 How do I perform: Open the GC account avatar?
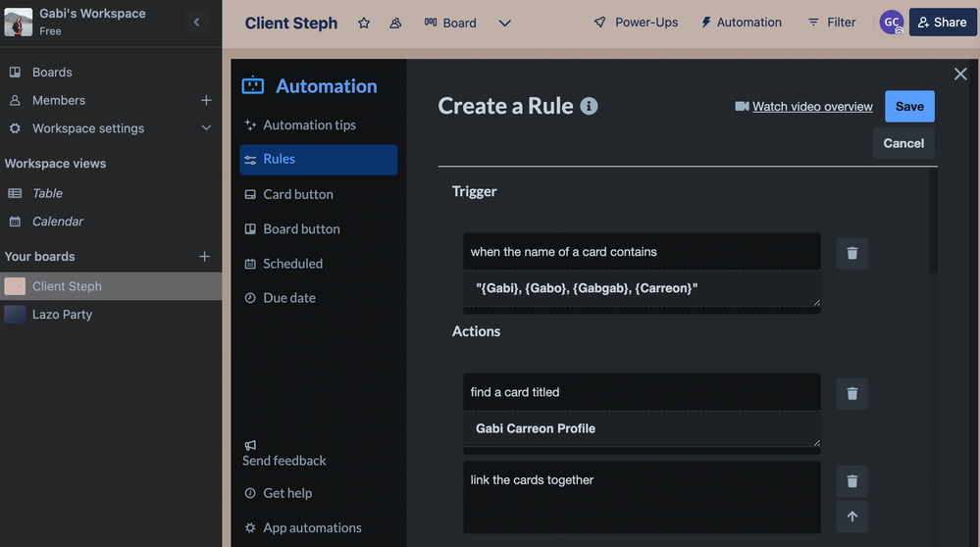(891, 23)
